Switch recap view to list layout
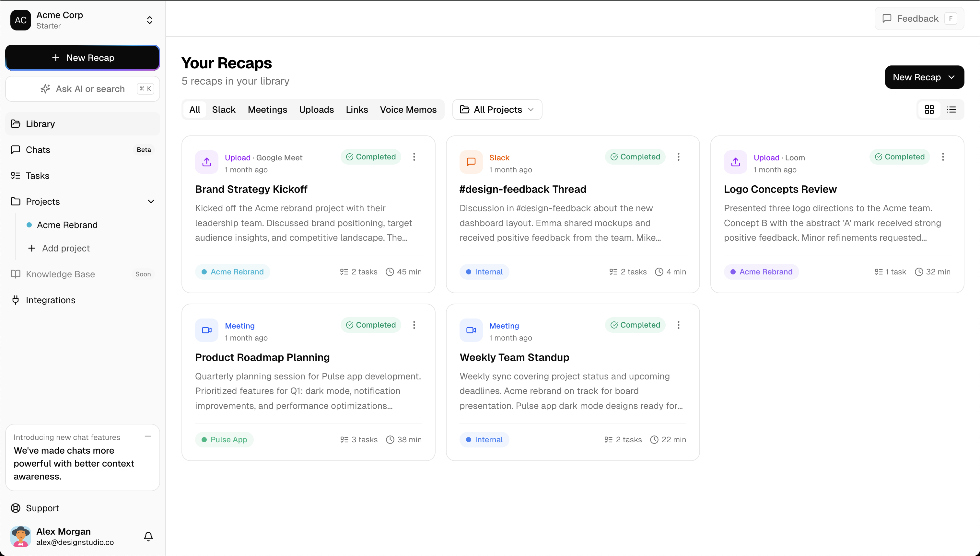Screen dimensions: 980x556 click(x=951, y=109)
